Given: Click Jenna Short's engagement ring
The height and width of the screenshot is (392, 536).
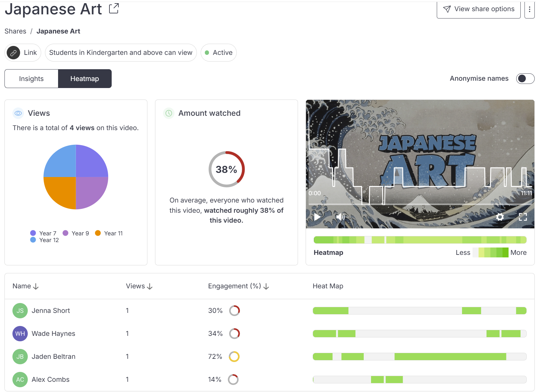Looking at the screenshot, I should [x=234, y=311].
